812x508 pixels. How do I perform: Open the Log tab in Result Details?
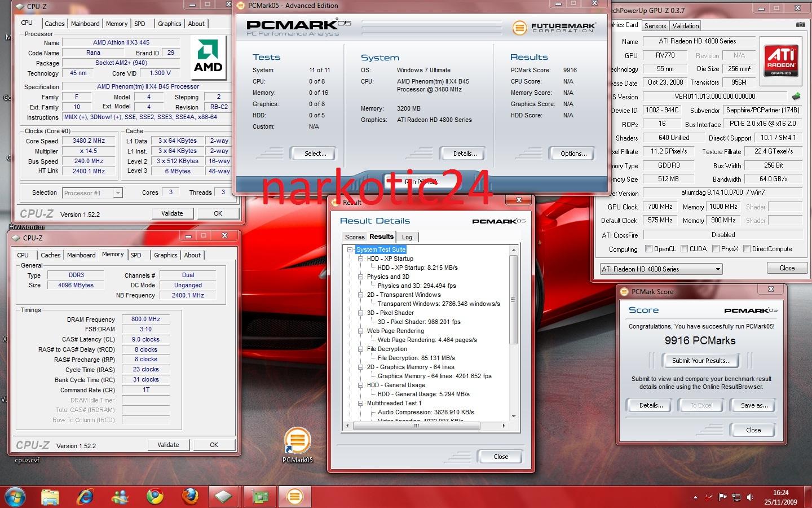point(407,238)
